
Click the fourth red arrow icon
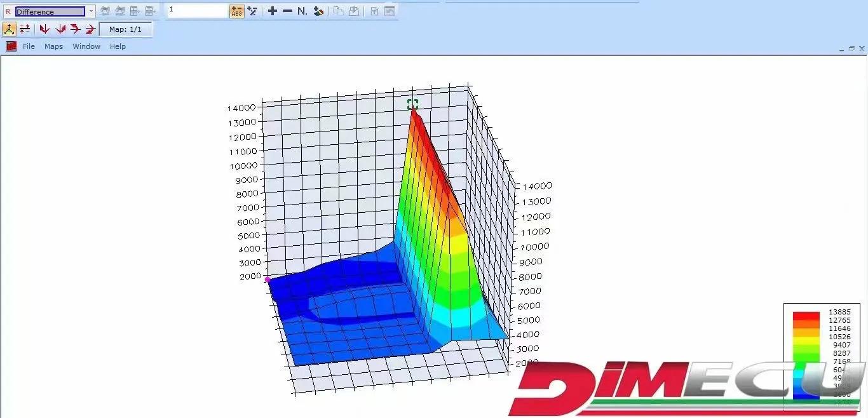click(90, 29)
